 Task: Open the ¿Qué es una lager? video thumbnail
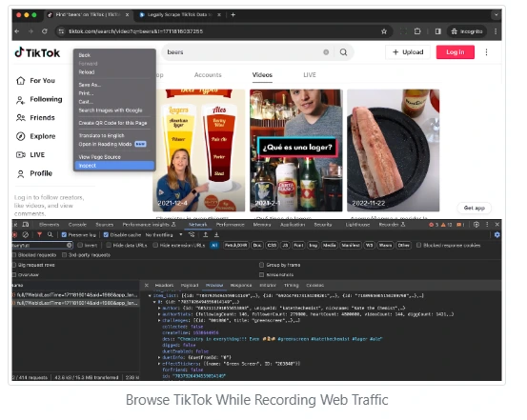[x=295, y=150]
